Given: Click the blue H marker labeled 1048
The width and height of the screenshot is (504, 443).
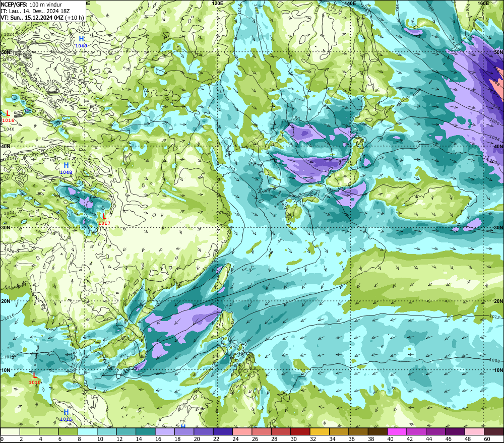Looking at the screenshot, I should coord(66,165).
